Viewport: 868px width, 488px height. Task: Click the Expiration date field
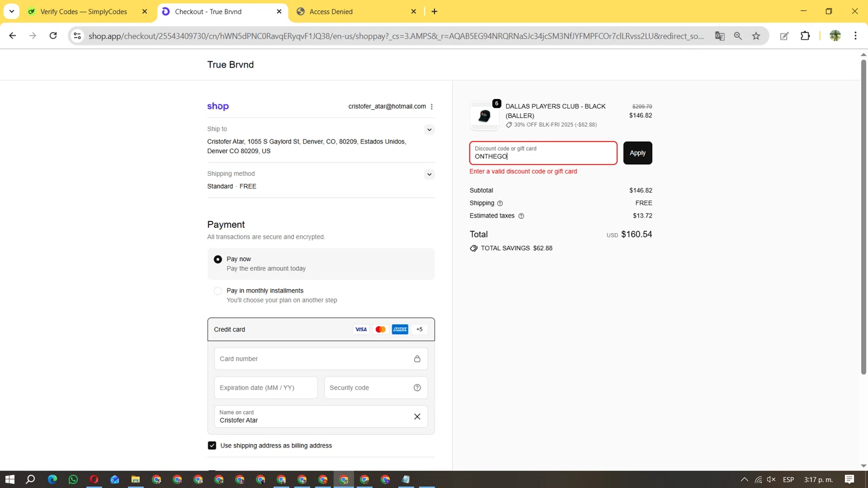pos(266,387)
